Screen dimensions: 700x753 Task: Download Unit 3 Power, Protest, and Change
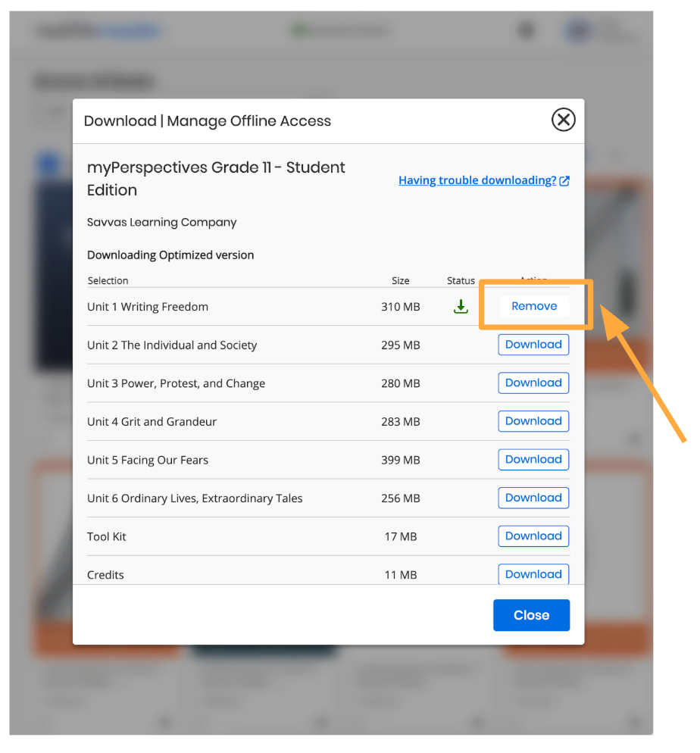pos(533,383)
